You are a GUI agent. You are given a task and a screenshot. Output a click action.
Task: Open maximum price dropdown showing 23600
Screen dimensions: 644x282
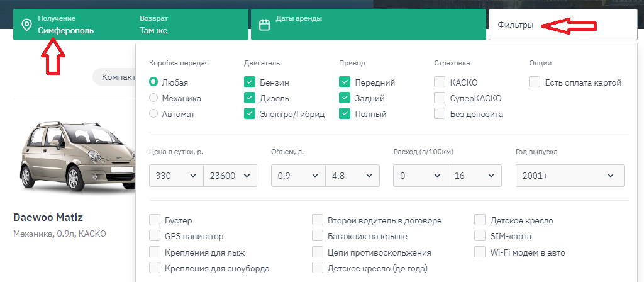coord(230,176)
